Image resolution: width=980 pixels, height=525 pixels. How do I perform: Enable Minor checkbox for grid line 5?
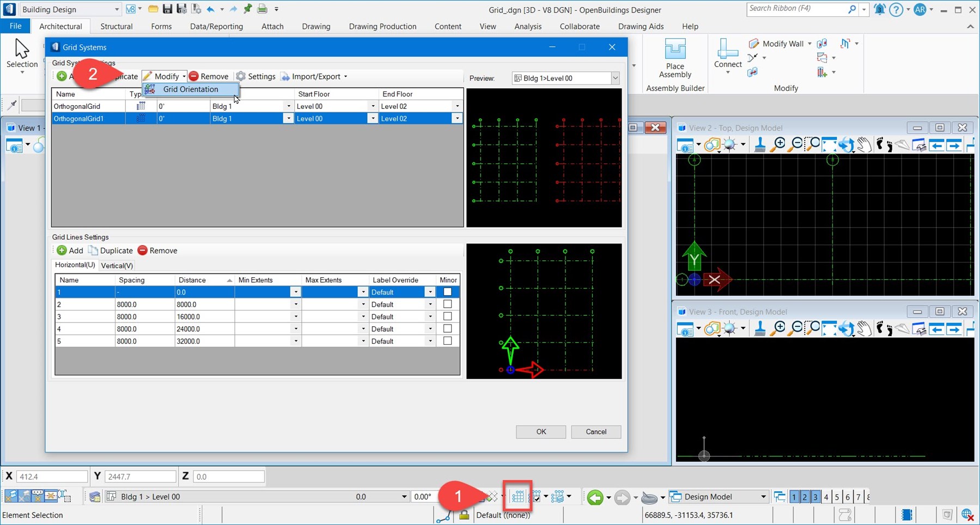point(447,341)
